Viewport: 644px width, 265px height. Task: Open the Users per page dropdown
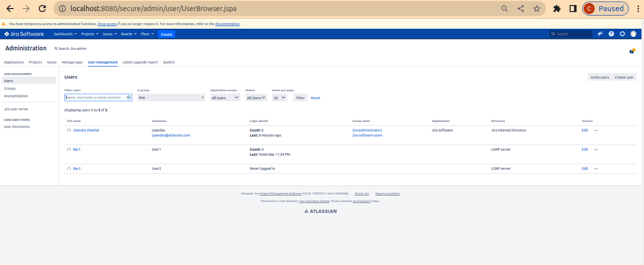(279, 97)
